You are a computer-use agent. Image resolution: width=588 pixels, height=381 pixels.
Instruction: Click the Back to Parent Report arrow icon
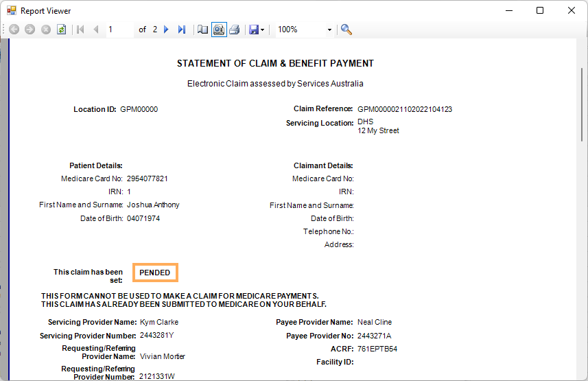point(14,30)
